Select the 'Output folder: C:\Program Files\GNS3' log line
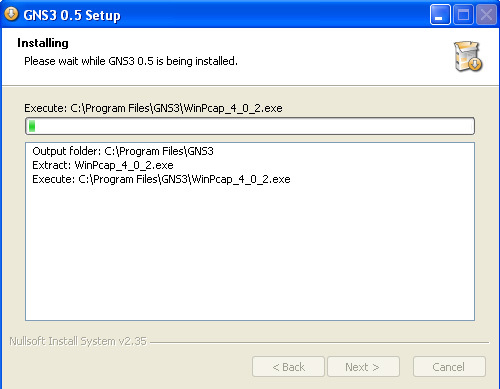This screenshot has height=389, width=500. [x=123, y=151]
